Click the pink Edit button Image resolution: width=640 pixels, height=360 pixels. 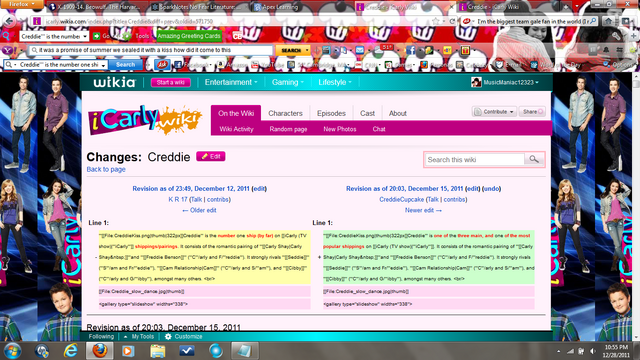click(x=211, y=156)
